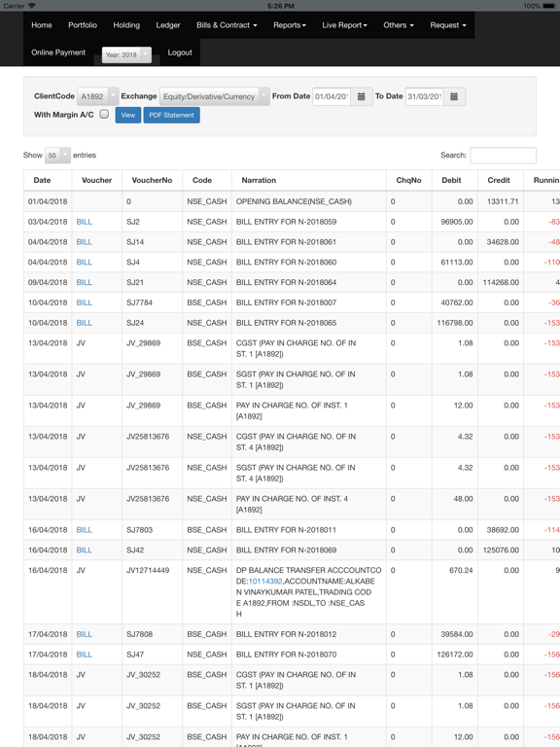Image resolution: width=560 pixels, height=747 pixels.
Task: Expand Live Report menu
Action: click(344, 25)
